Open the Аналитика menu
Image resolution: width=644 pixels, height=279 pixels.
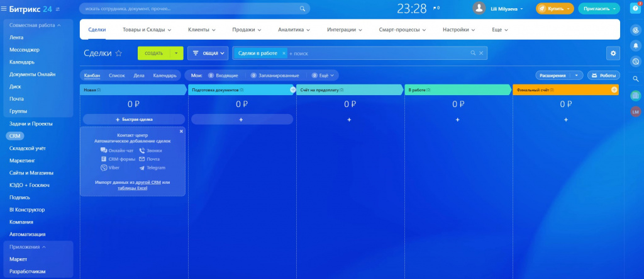(x=294, y=30)
